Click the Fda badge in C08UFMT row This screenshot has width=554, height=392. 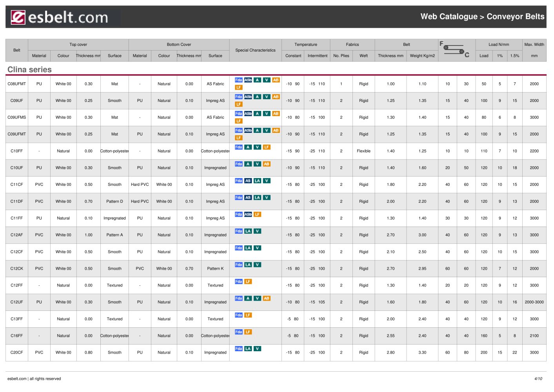(238, 80)
